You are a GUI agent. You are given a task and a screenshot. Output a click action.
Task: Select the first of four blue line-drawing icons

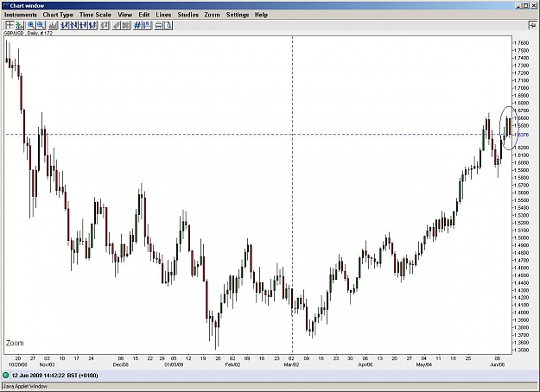point(65,25)
